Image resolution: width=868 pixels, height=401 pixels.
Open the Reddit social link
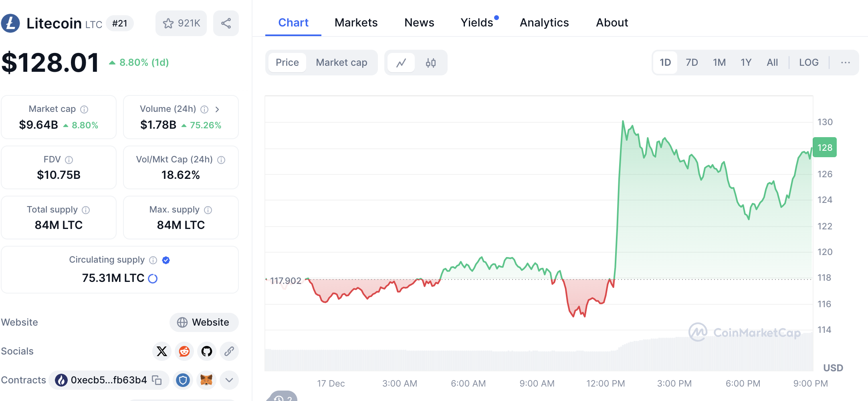[184, 351]
